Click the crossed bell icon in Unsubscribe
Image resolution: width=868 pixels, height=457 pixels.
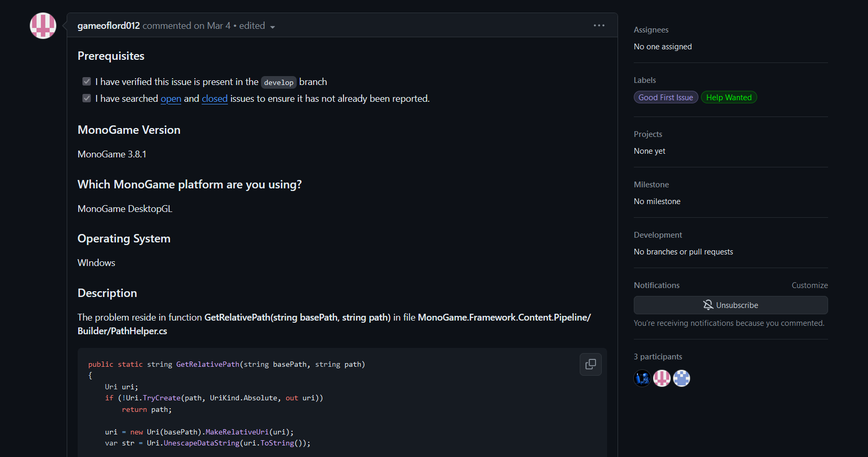tap(708, 305)
